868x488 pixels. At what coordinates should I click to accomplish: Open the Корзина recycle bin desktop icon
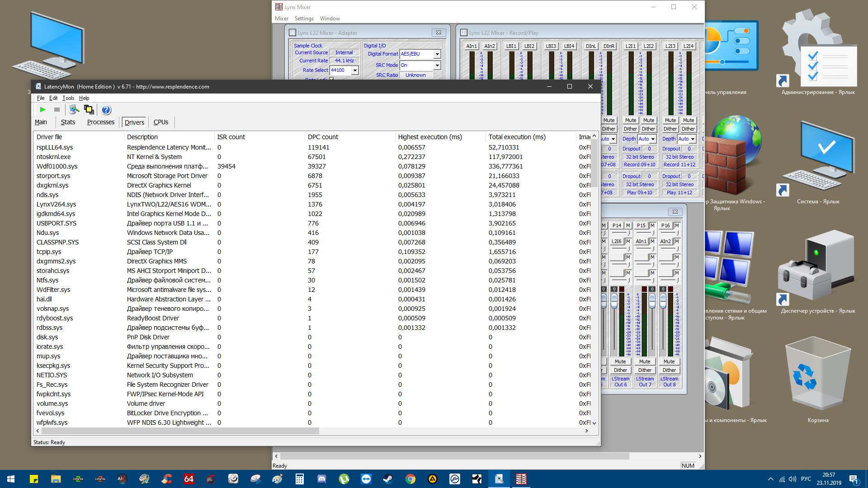point(818,380)
